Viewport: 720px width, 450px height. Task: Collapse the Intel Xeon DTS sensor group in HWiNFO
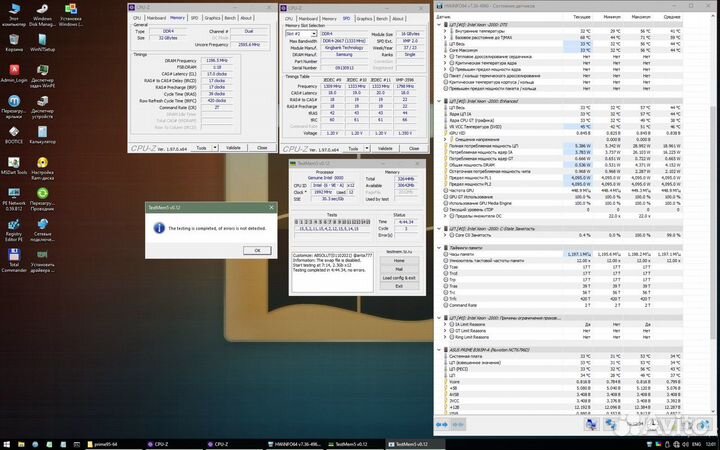pos(439,25)
